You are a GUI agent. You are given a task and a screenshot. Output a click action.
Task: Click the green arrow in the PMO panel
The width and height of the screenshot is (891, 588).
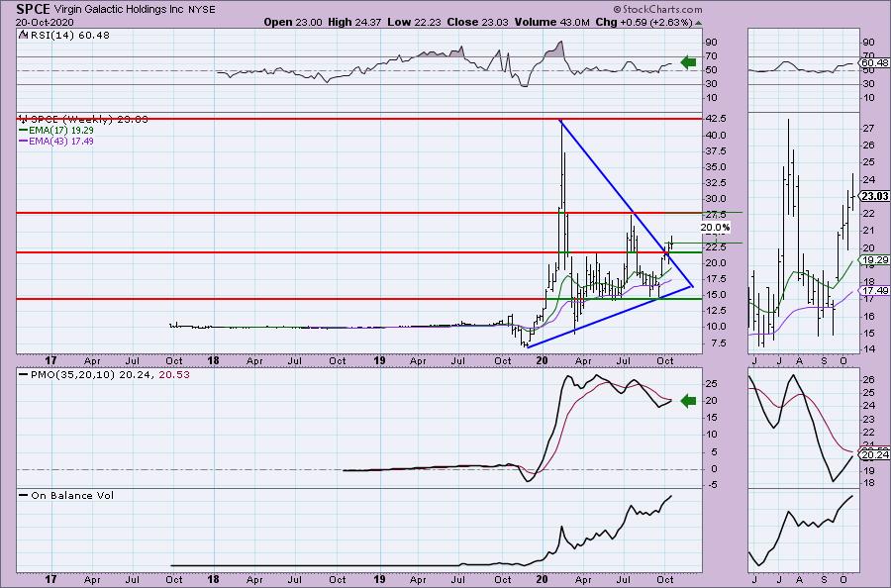pyautogui.click(x=688, y=401)
